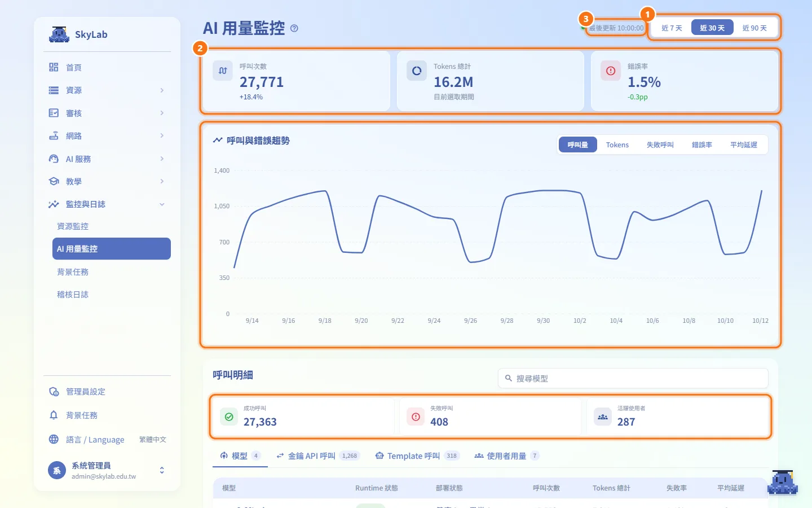Expand the 審核 menu chevron
Image resolution: width=812 pixels, height=508 pixels.
(162, 113)
